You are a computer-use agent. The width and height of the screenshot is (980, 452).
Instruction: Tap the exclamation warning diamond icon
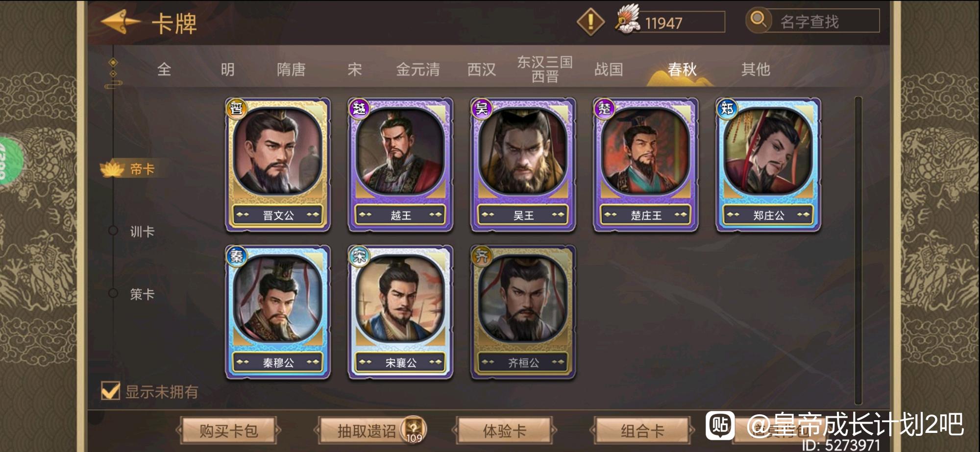click(x=590, y=22)
